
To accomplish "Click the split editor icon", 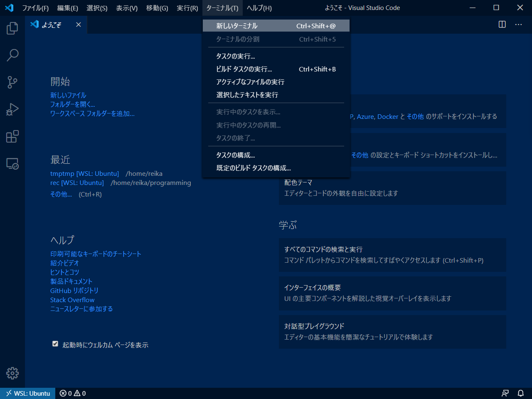I will pyautogui.click(x=502, y=25).
